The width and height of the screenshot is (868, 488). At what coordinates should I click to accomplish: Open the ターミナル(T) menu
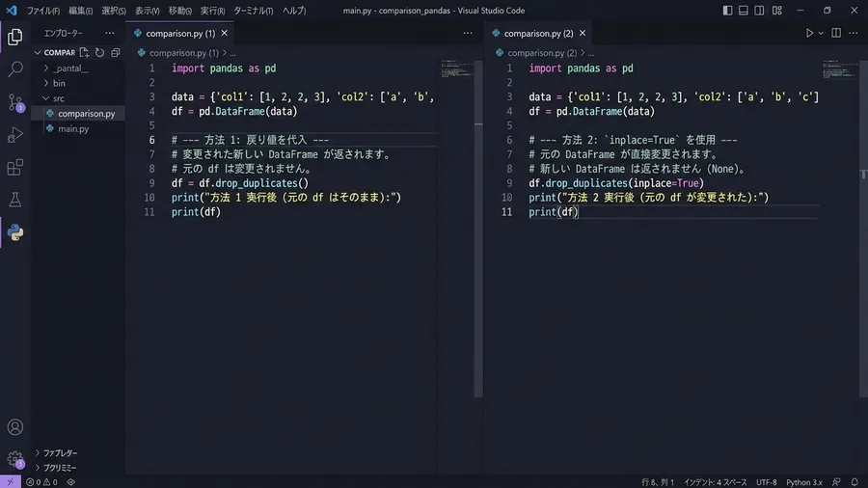point(253,11)
